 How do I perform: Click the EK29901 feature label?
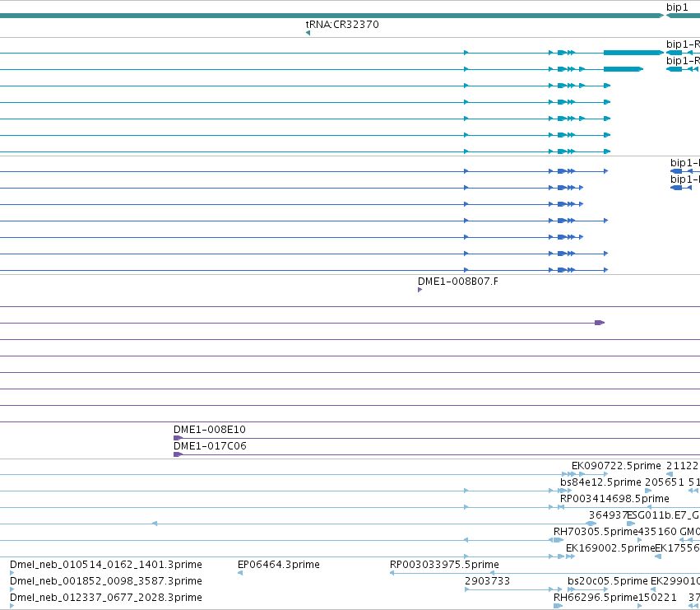click(675, 581)
